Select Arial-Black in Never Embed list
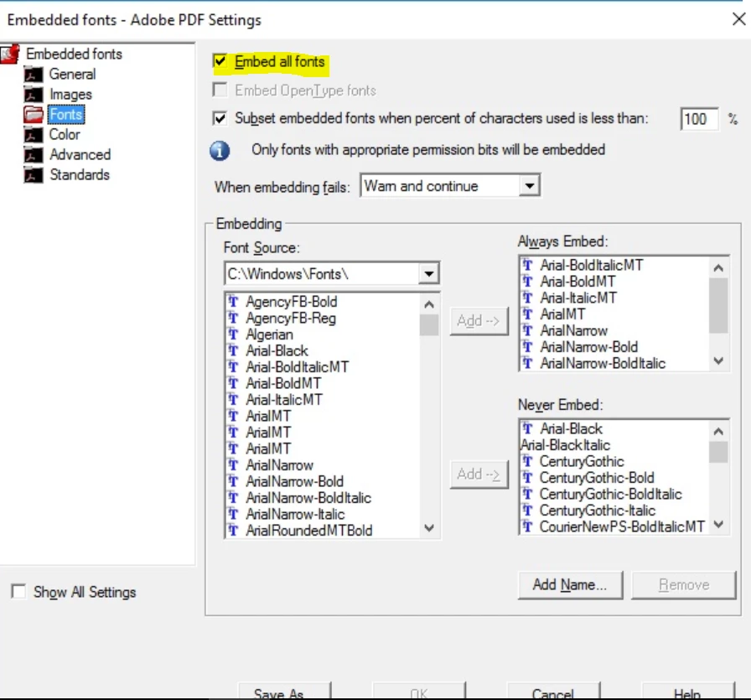Screen dimensions: 751x700 coord(571,428)
